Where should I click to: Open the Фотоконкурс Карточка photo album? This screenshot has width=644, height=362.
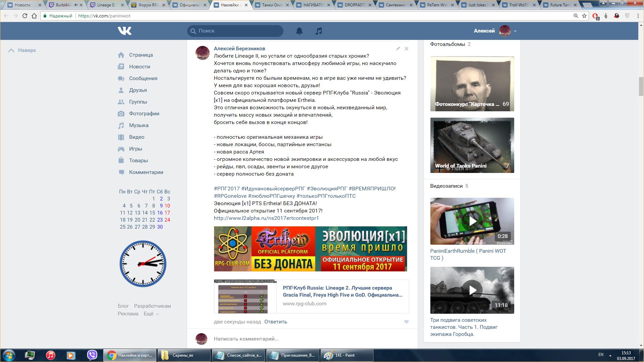tap(472, 84)
